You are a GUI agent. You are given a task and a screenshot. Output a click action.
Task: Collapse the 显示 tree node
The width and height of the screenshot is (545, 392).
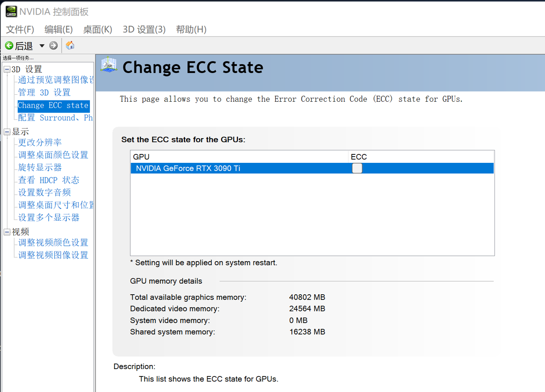(7, 132)
